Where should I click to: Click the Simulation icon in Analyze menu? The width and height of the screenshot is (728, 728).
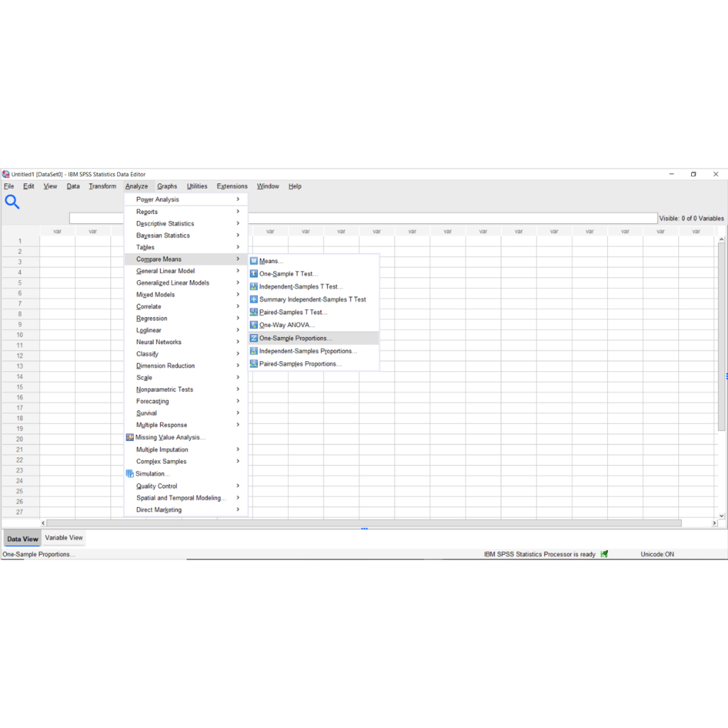pyautogui.click(x=129, y=473)
